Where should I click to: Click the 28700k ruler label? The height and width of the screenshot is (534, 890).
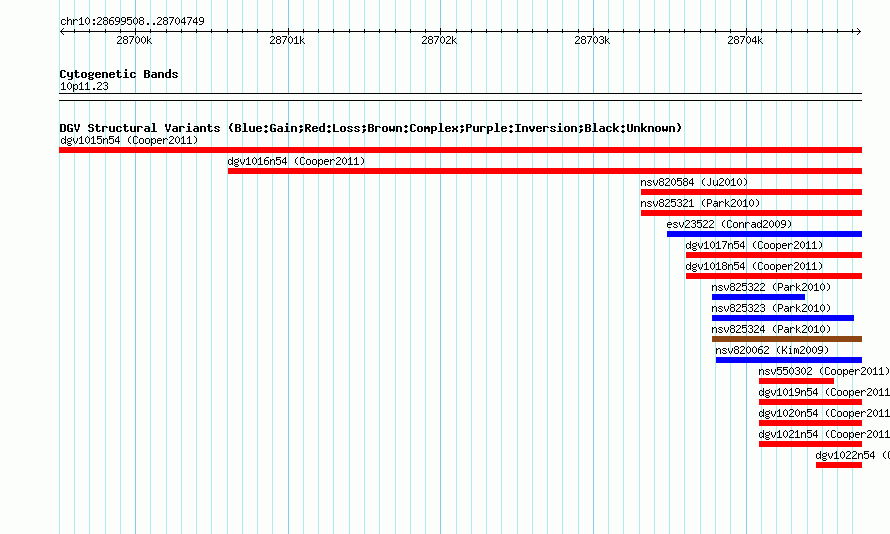pos(134,40)
